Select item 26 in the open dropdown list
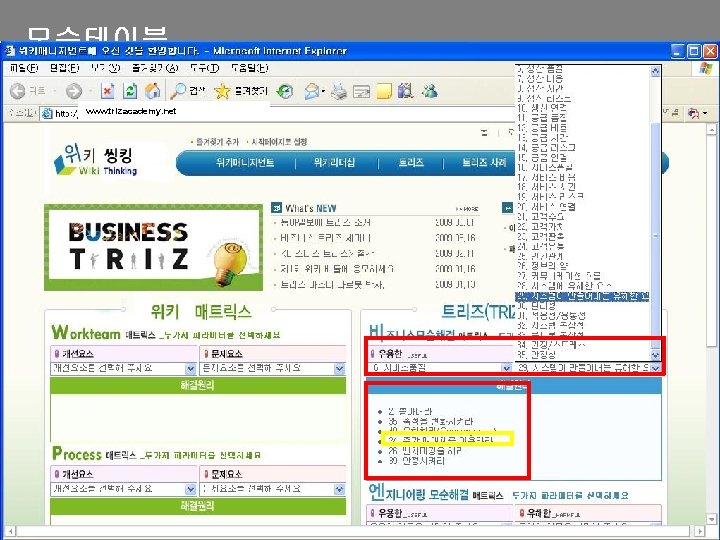720x540 pixels. click(583, 266)
